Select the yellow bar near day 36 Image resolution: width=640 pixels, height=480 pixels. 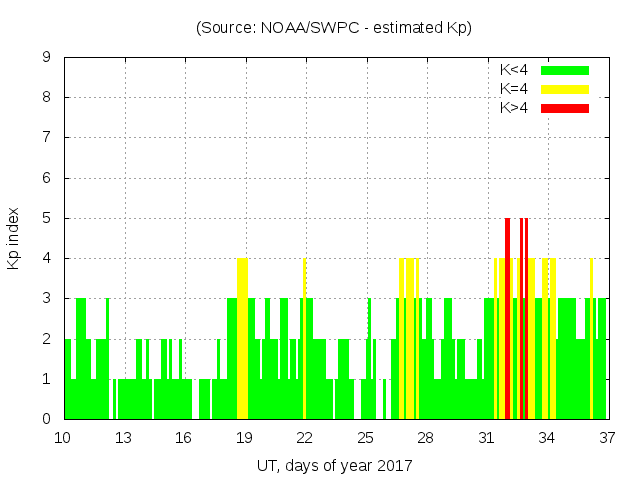pos(591,338)
